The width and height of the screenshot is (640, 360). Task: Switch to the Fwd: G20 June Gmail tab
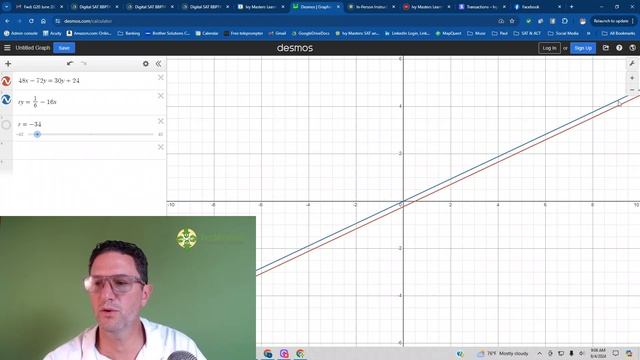tap(39, 7)
